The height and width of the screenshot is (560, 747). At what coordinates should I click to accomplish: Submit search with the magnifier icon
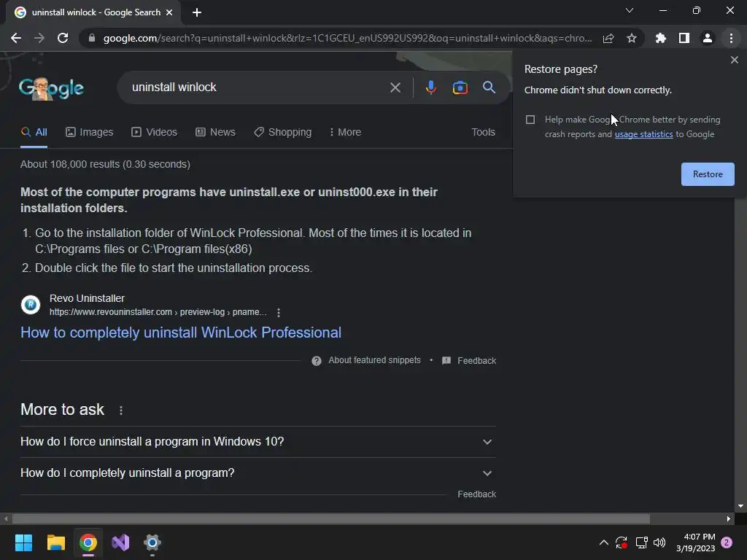click(489, 87)
